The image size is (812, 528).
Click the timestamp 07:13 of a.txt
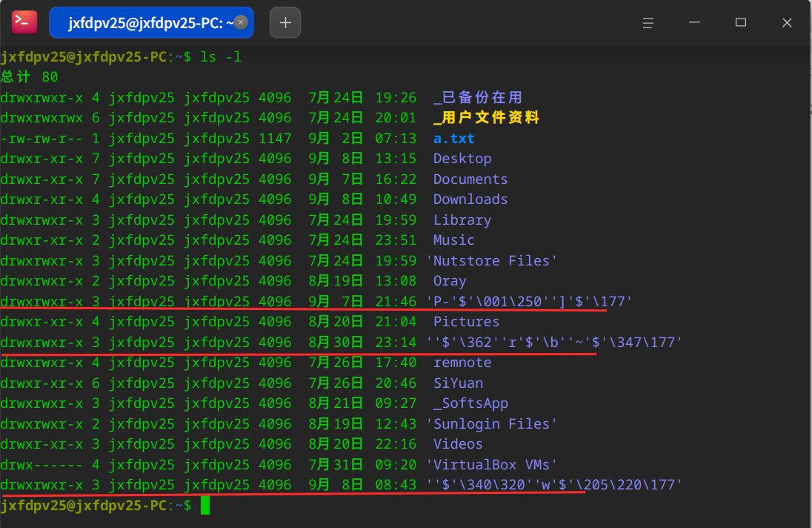[396, 139]
